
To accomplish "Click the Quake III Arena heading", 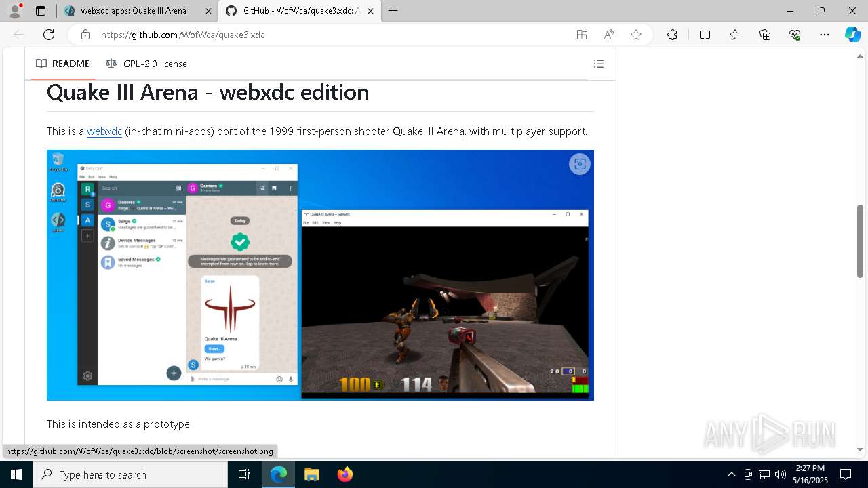I will click(x=208, y=92).
